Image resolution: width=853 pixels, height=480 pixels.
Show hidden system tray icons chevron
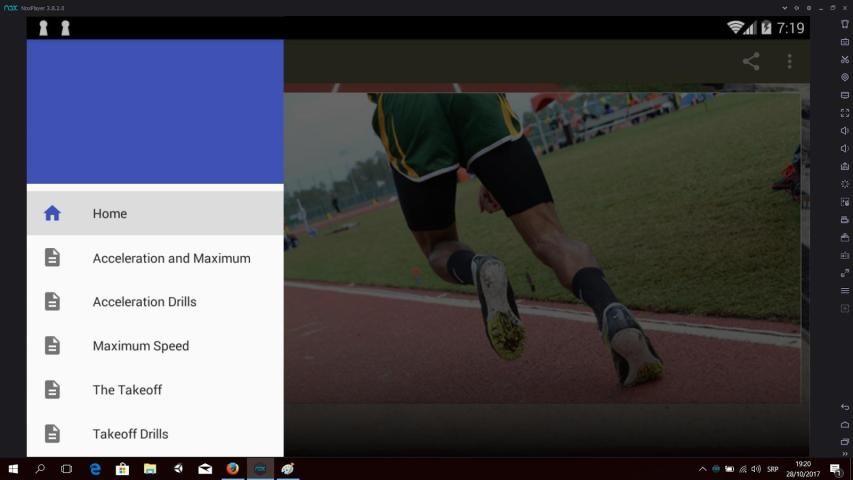coord(702,469)
